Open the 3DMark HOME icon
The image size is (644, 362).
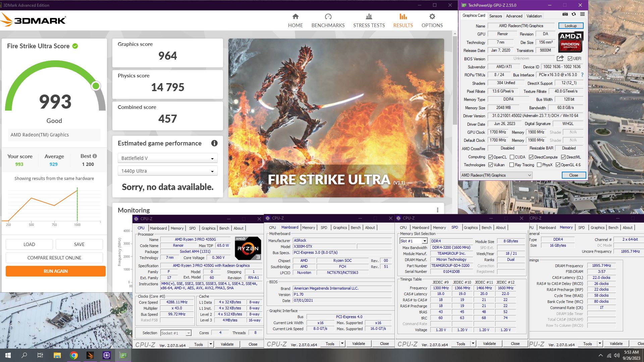pyautogui.click(x=295, y=16)
